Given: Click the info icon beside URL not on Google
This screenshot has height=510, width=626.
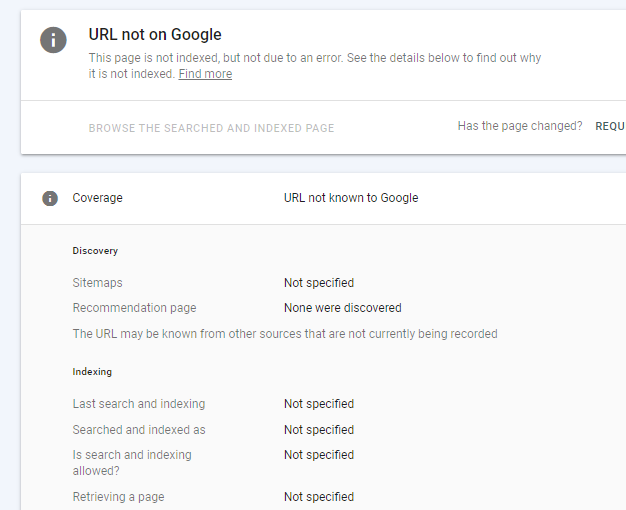Looking at the screenshot, I should point(53,40).
